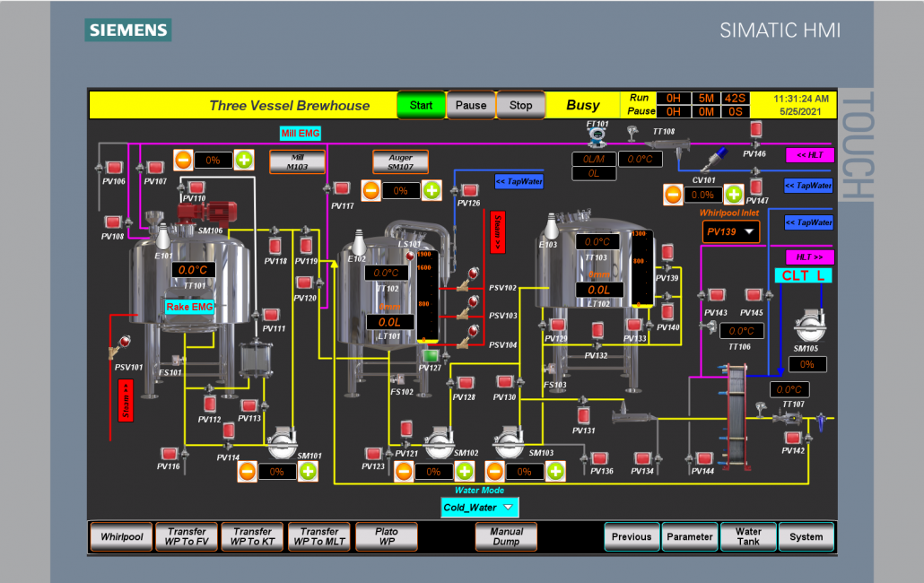This screenshot has width=924, height=583.
Task: Click the Auger SM107 button
Action: pos(400,162)
